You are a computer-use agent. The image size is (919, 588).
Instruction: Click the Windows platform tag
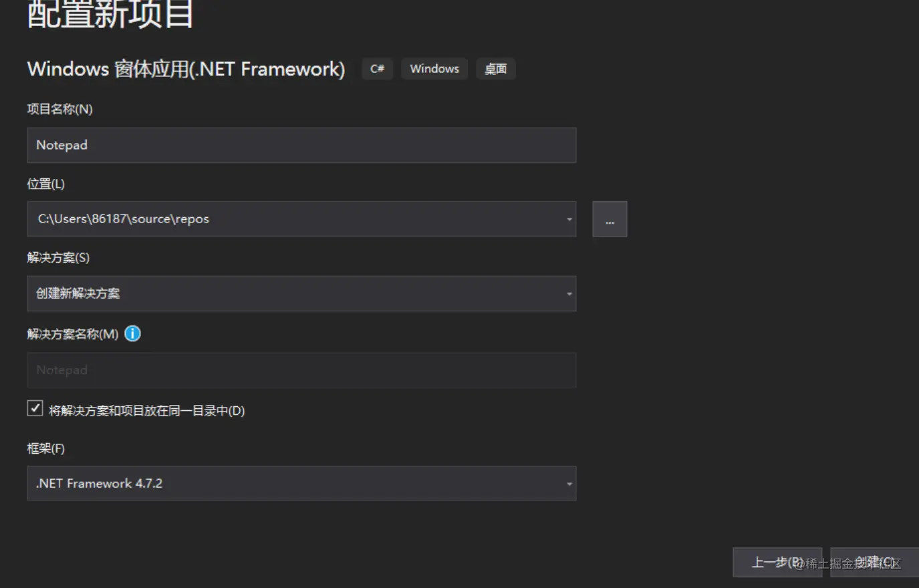click(x=434, y=69)
